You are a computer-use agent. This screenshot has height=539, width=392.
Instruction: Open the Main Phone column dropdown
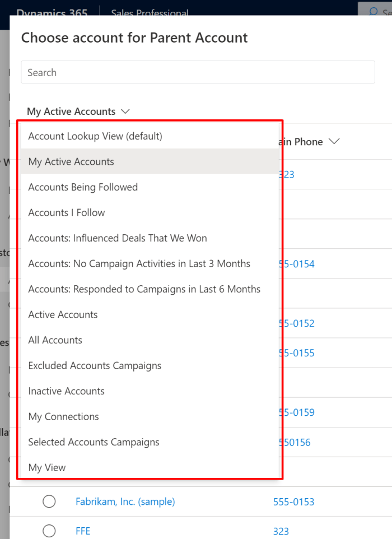(334, 141)
